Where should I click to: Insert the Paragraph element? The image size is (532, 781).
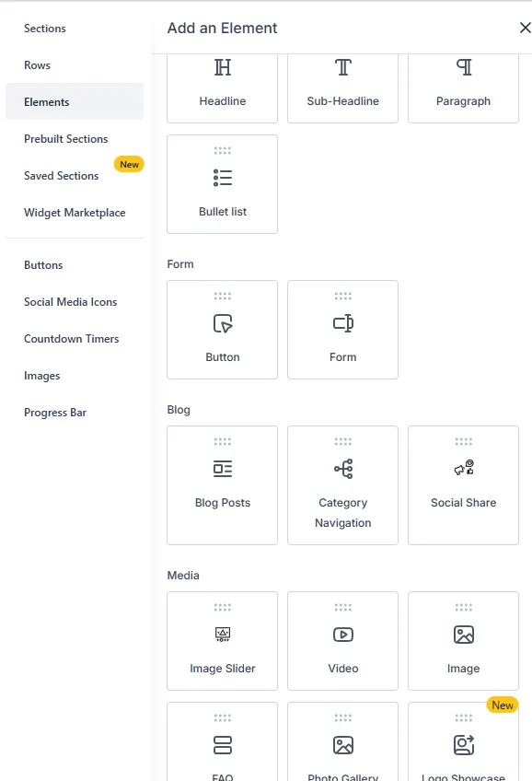tap(463, 88)
